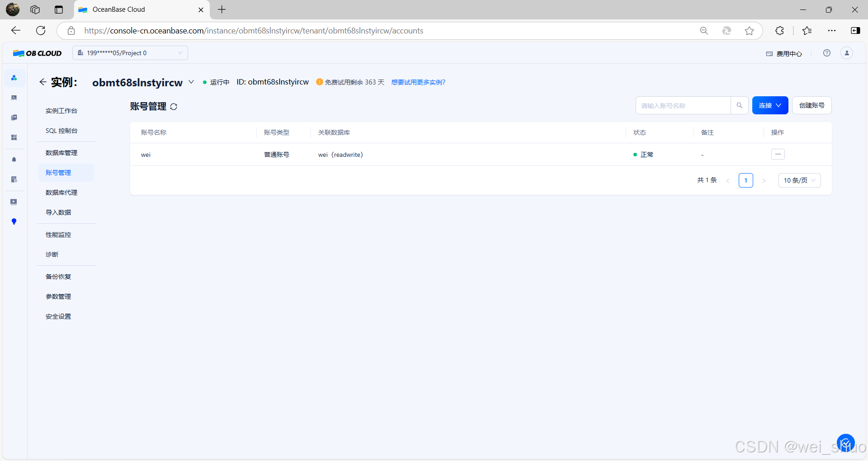Viewport: 868px width, 461px height.
Task: Open the 10 条/页 page size dropdown
Action: [x=799, y=180]
